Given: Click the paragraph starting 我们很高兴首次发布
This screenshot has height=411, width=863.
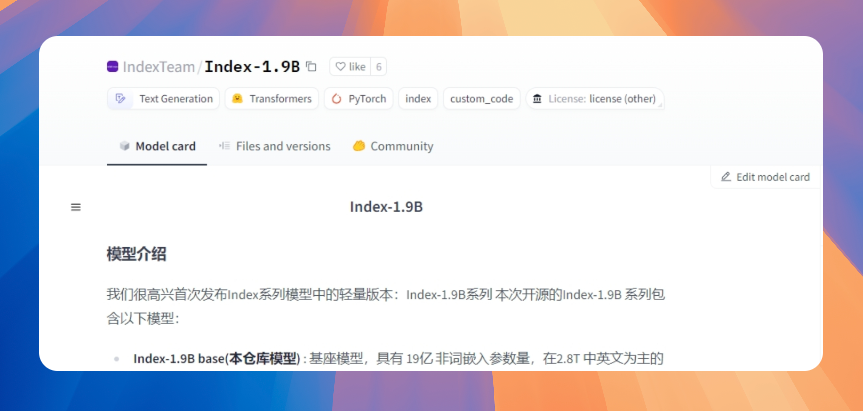Looking at the screenshot, I should click(x=386, y=306).
